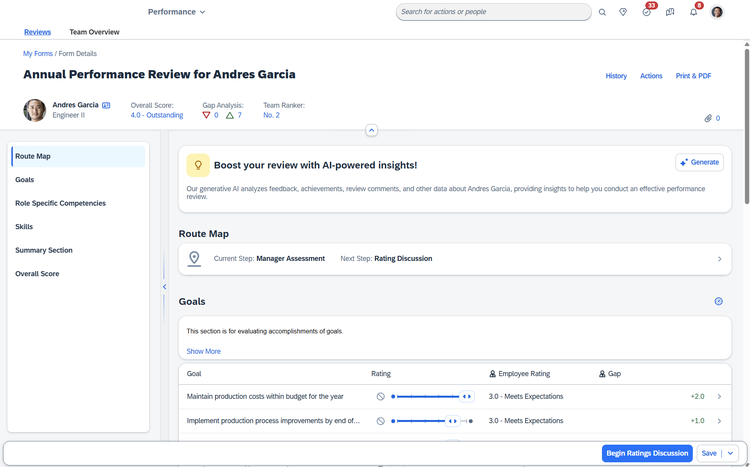Image resolution: width=750 pixels, height=467 pixels.
Task: Click the Team Ranker No. 2 link
Action: (271, 115)
